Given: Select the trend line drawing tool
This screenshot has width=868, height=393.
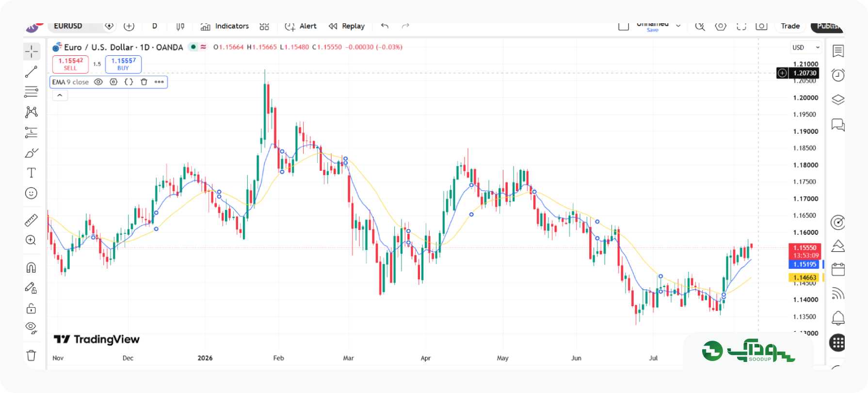Looking at the screenshot, I should (32, 72).
